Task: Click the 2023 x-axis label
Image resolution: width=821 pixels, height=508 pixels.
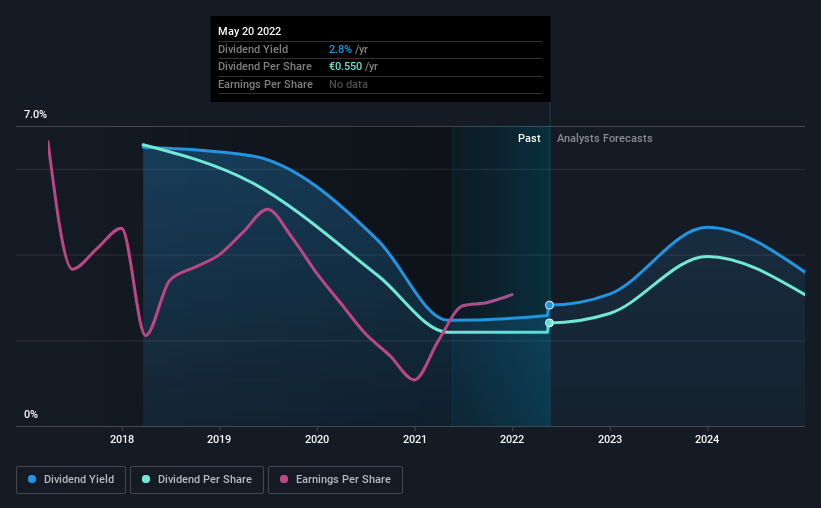Action: 610,439
